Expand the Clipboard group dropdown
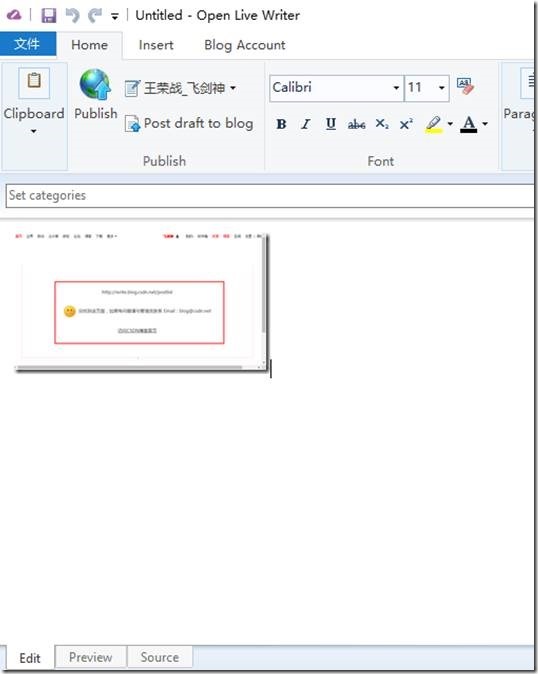The width and height of the screenshot is (538, 674). click(34, 131)
